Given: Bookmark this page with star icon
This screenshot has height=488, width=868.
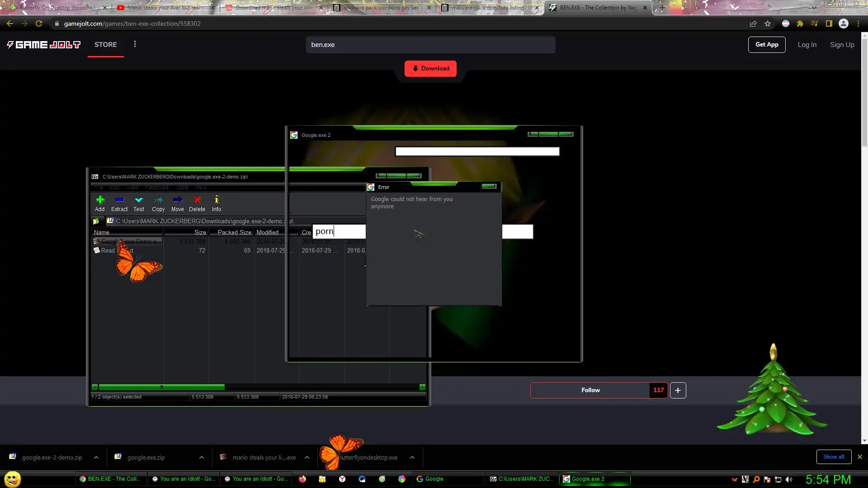Looking at the screenshot, I should pos(768,23).
